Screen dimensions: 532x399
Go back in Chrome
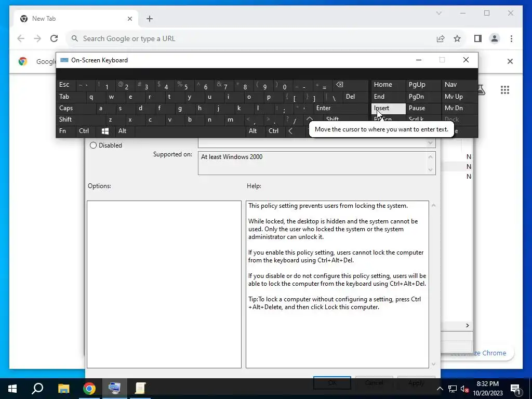(21, 38)
